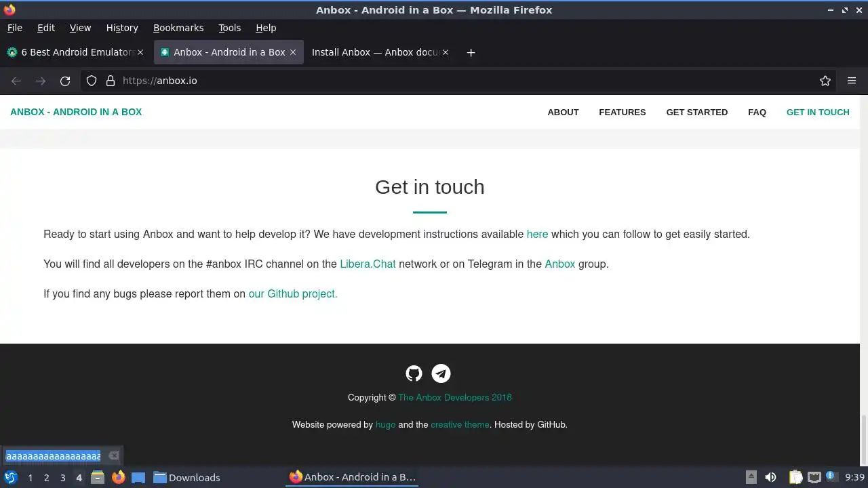The width and height of the screenshot is (868, 488).
Task: Close the Install Anbox tab
Action: pos(446,52)
